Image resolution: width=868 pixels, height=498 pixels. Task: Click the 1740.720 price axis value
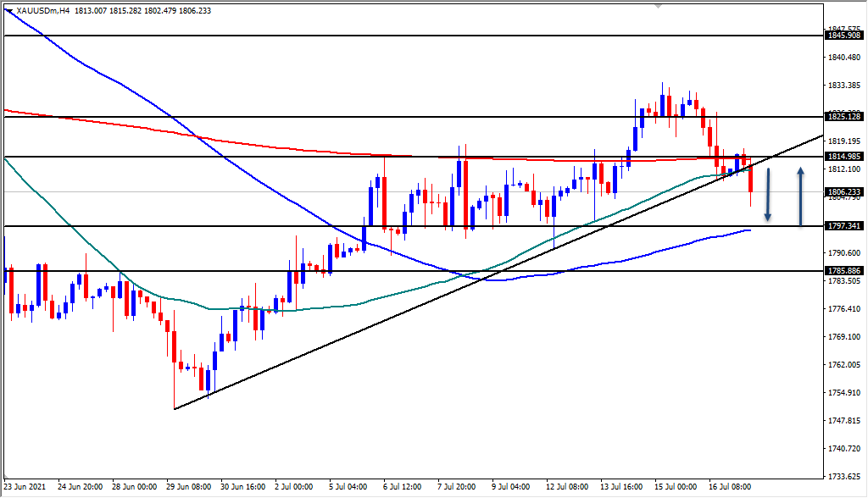(x=844, y=448)
